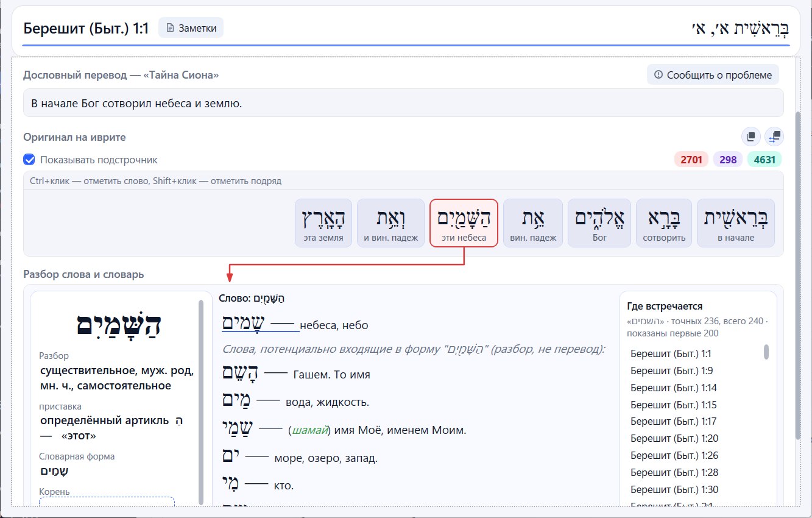Click the Сообщить о проблеме button

coord(713,75)
